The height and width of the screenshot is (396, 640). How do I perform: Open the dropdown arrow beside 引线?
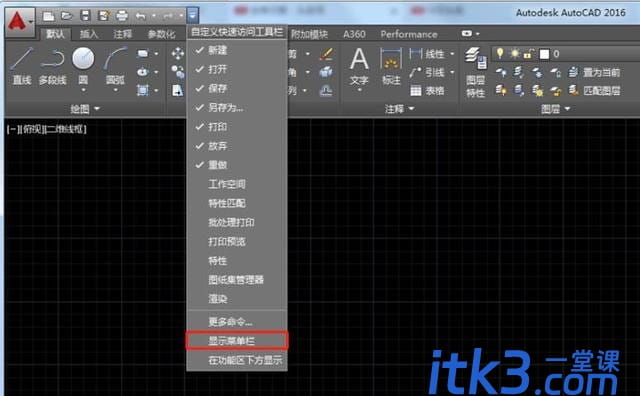click(x=452, y=73)
